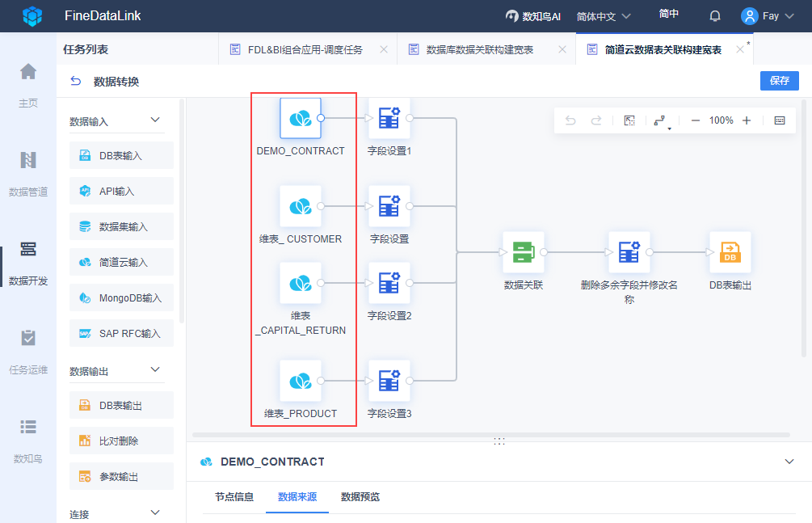Open the notifications bell
Image resolution: width=812 pixels, height=523 pixels.
click(715, 16)
